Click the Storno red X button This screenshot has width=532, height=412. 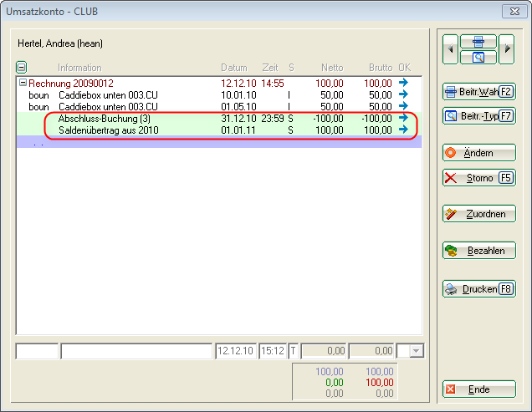pyautogui.click(x=478, y=178)
